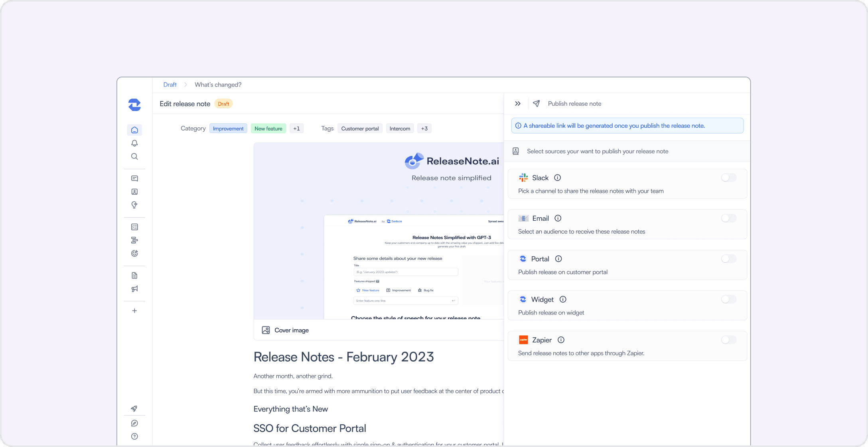Enable the Portal publish toggle

729,259
